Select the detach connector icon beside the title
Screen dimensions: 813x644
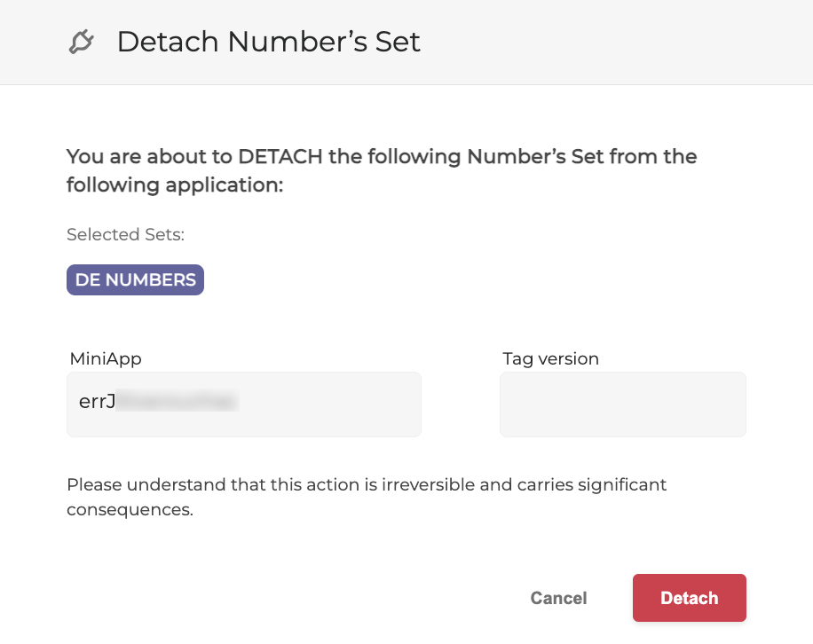point(81,41)
